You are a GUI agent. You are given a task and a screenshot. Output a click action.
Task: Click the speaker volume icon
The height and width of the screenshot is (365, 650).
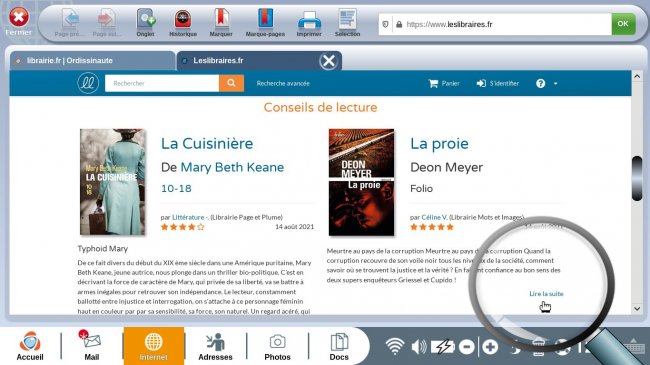coord(419,347)
